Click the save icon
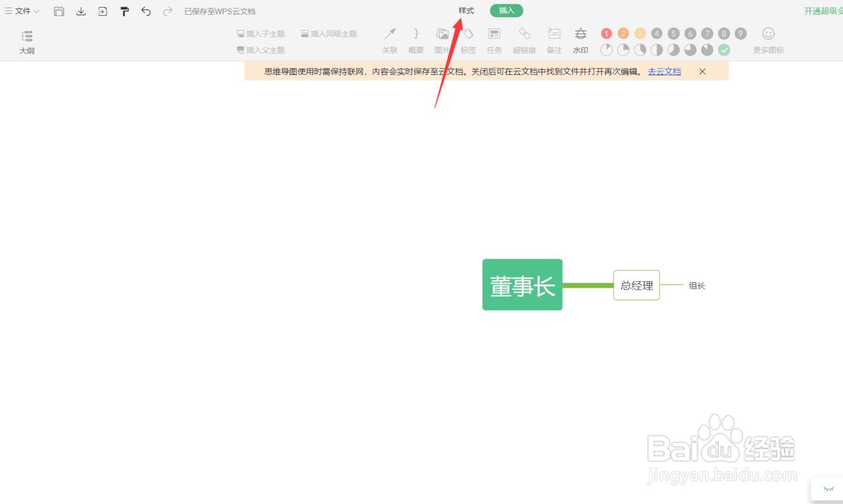This screenshot has height=504, width=843. pyautogui.click(x=59, y=11)
